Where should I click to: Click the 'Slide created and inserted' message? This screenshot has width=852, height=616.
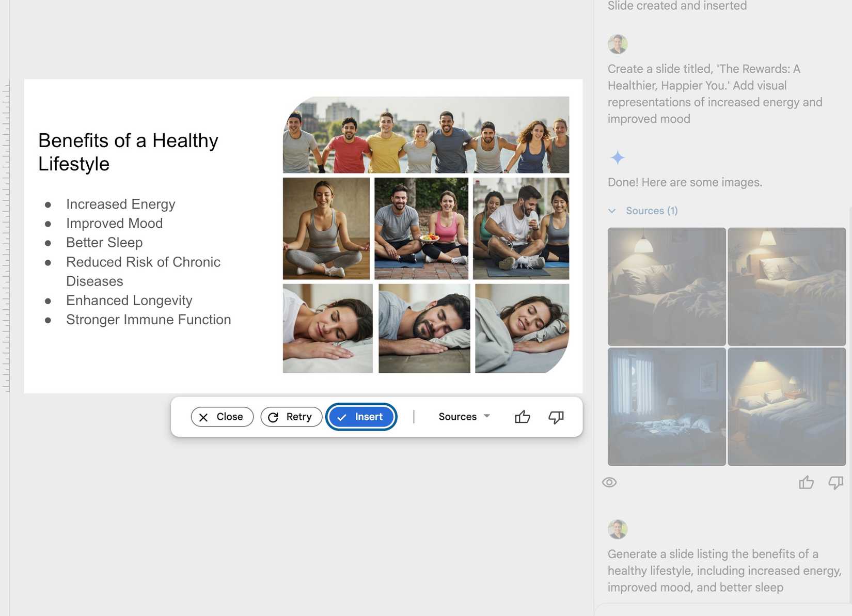pyautogui.click(x=677, y=6)
